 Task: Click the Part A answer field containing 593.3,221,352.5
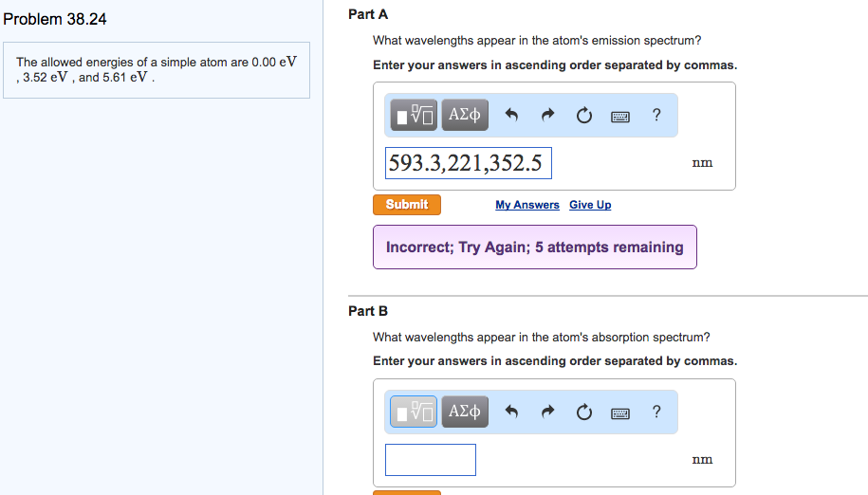tap(468, 163)
